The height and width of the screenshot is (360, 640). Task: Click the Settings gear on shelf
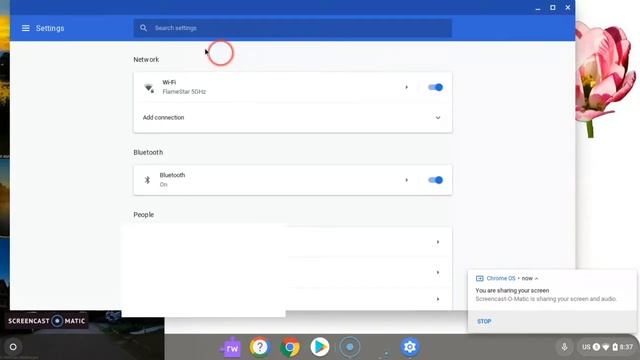(409, 347)
